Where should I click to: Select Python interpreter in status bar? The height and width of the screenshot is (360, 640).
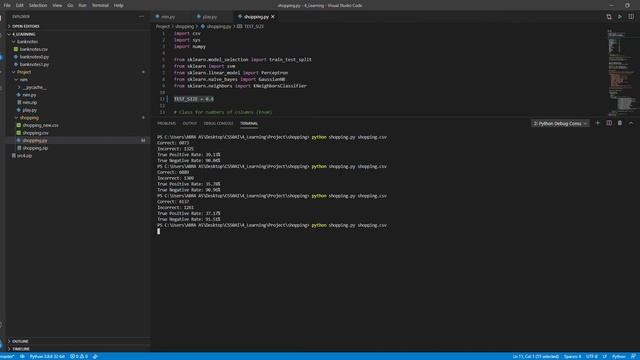[x=47, y=356]
